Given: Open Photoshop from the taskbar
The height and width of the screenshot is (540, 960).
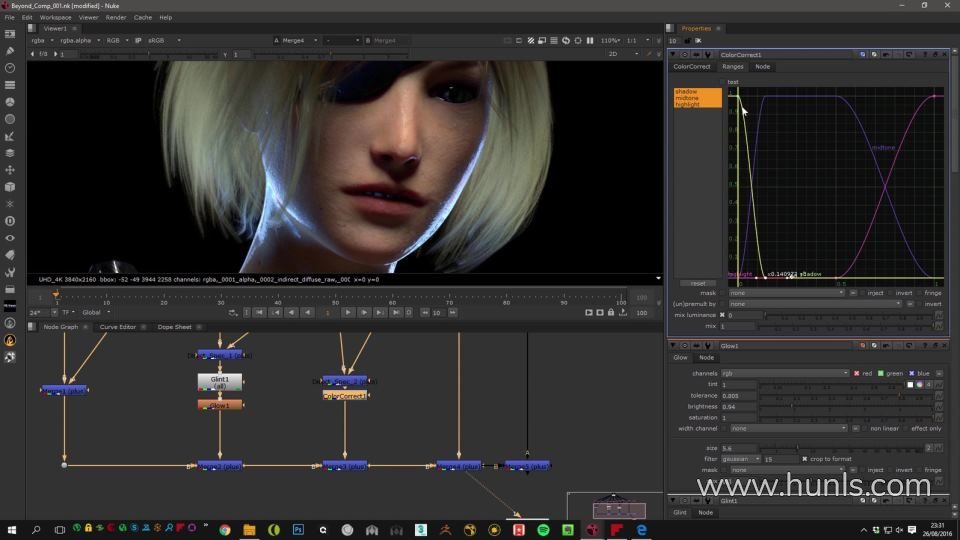Looking at the screenshot, I should coord(298,530).
